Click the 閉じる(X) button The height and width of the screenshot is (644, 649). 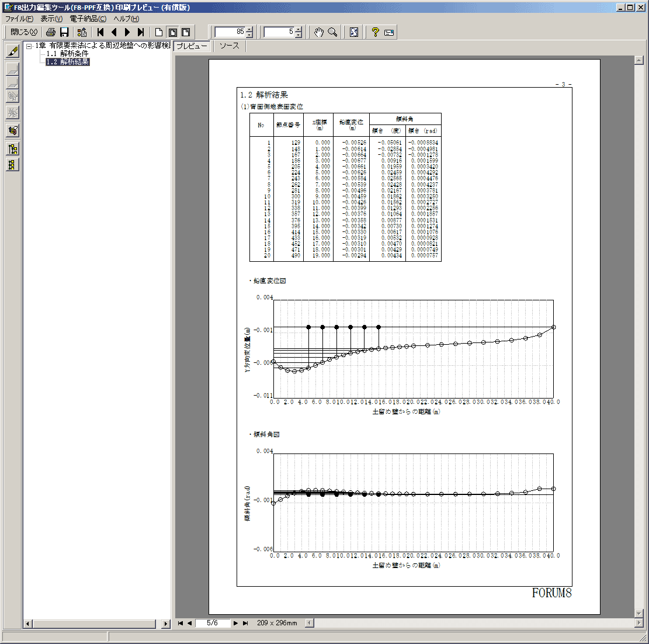pyautogui.click(x=23, y=32)
